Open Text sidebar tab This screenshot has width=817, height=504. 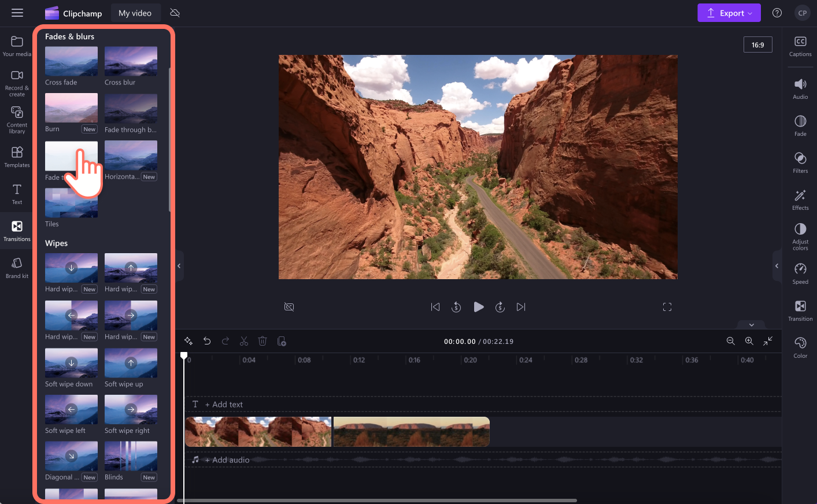(17, 194)
